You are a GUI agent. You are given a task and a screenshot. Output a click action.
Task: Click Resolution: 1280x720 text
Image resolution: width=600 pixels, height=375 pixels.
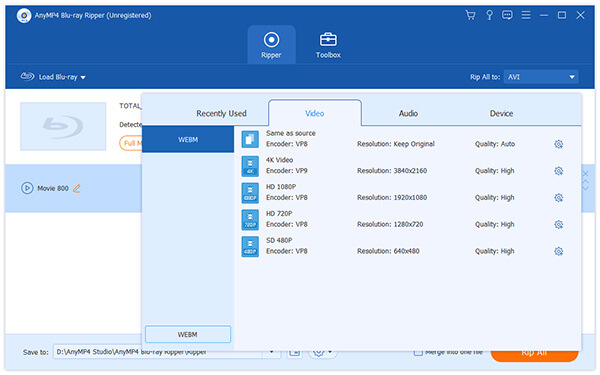(390, 224)
